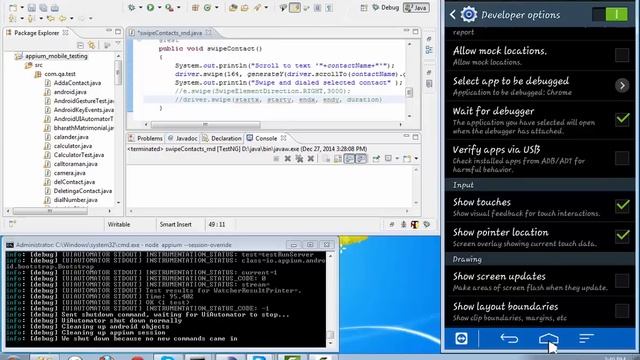Screen dimensions: 640x360
Task: Tap the TeamViewer-style icon in phone navigation bar
Action: (462, 338)
